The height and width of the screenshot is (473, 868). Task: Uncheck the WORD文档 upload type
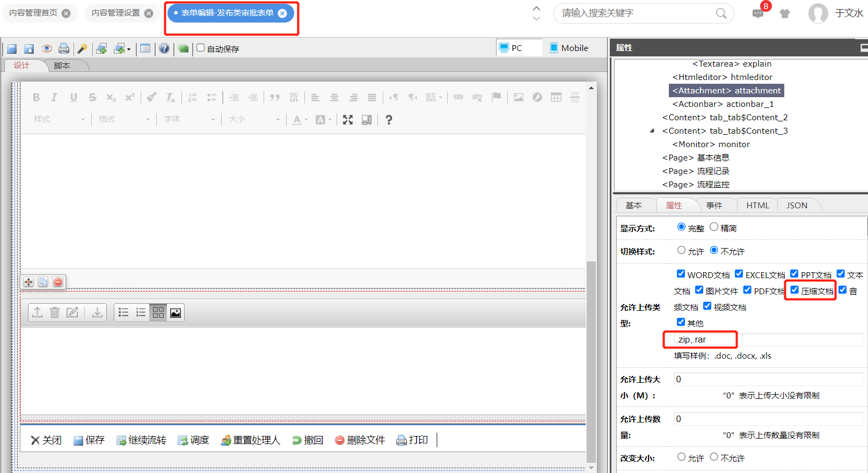681,274
